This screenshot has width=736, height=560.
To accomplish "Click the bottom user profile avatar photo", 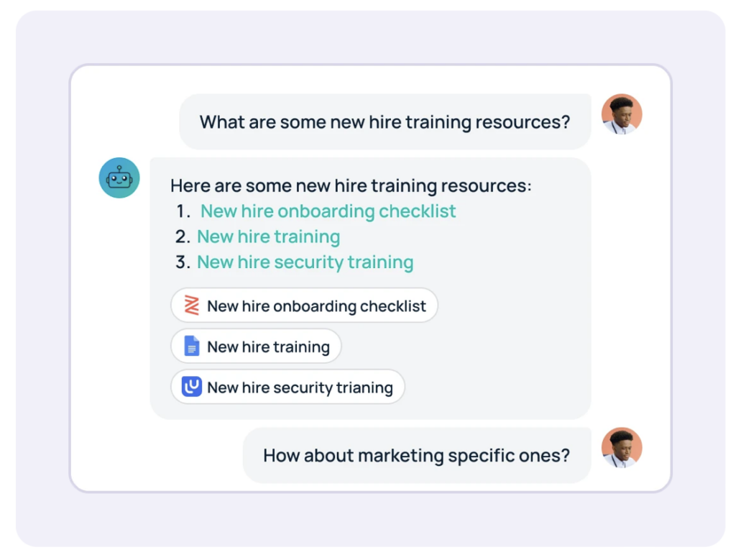I will click(x=622, y=446).
